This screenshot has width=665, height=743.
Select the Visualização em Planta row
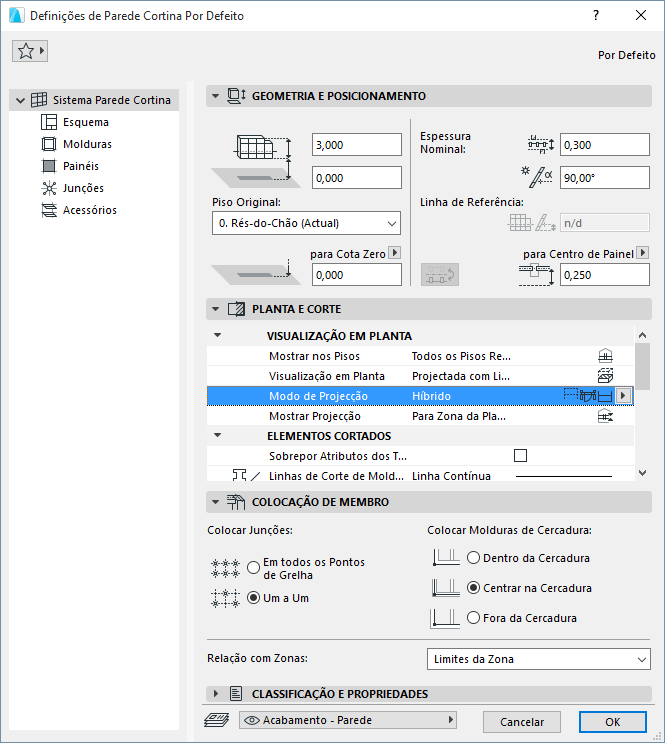click(x=420, y=376)
